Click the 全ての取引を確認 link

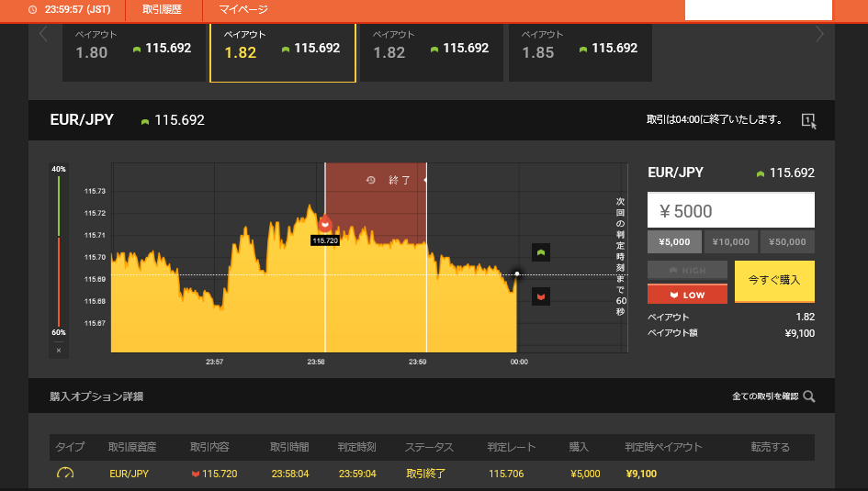(764, 396)
